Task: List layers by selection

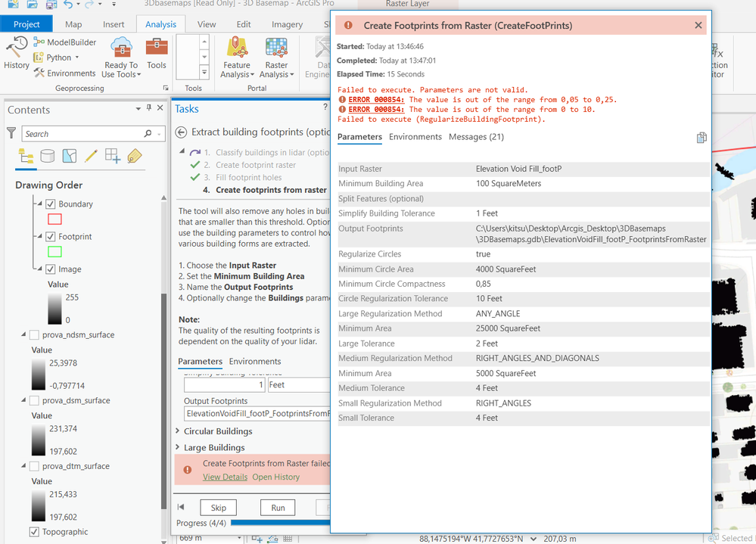Action: (x=70, y=156)
